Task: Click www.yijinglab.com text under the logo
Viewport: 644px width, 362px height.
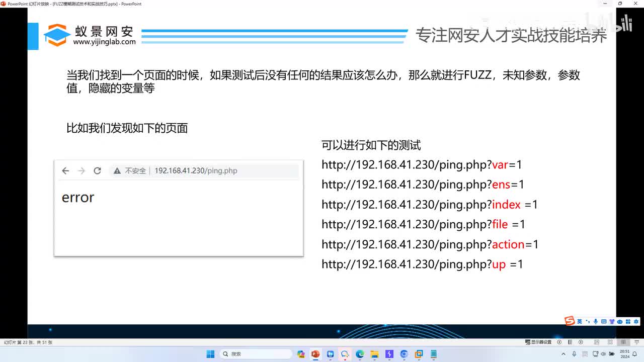Action: (x=105, y=42)
